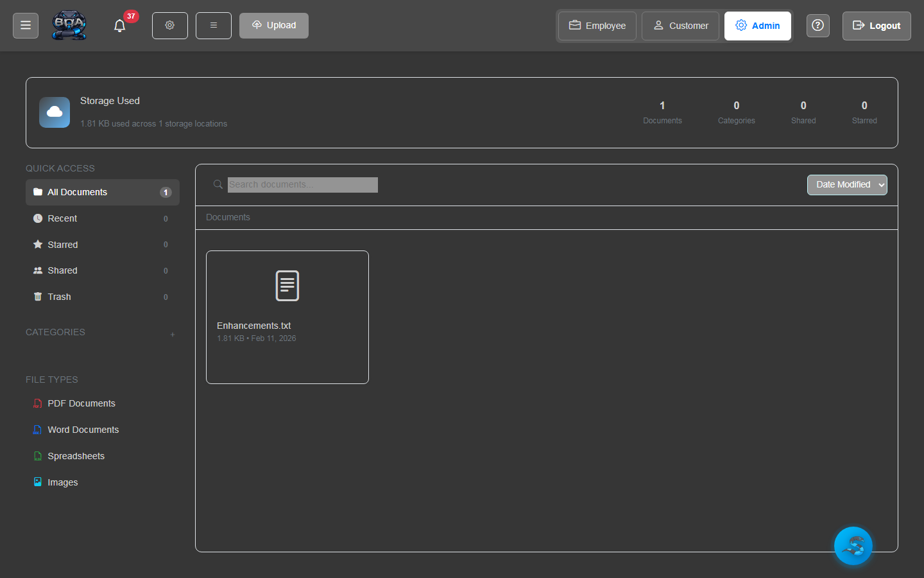This screenshot has height=578, width=924.
Task: Open the notifications bell
Action: [x=119, y=26]
